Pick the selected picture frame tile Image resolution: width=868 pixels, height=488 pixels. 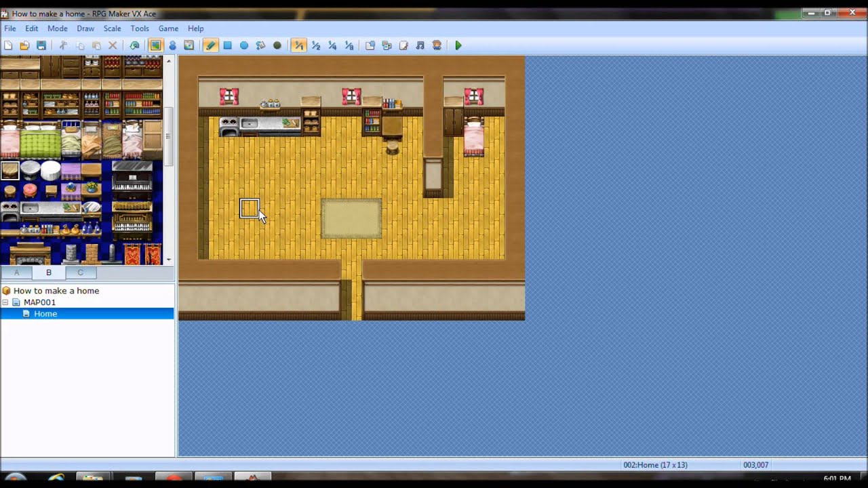point(10,170)
